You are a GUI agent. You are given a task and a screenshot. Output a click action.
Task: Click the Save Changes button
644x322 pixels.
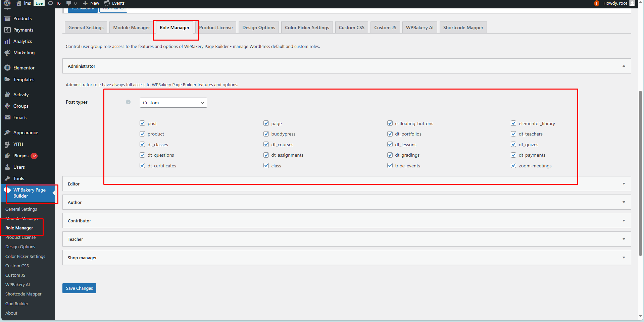[79, 288]
